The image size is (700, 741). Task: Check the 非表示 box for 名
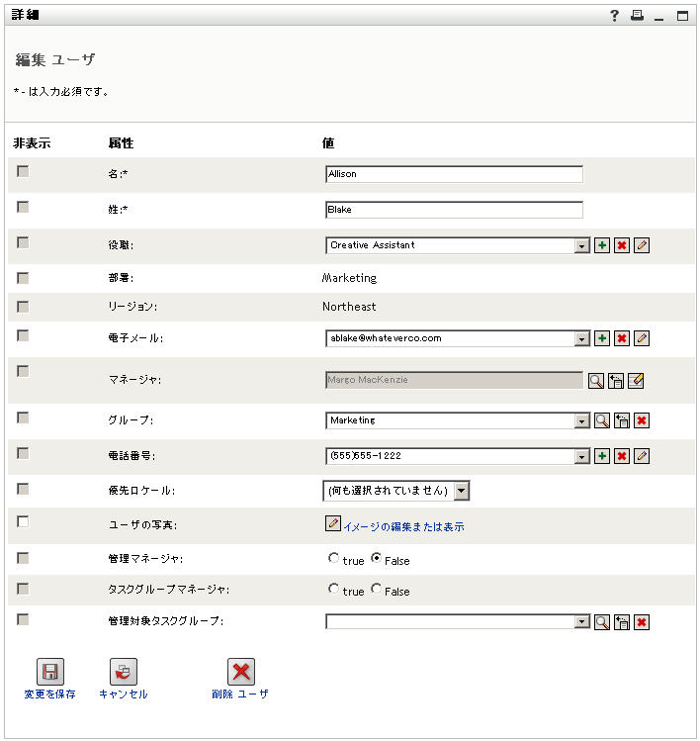pyautogui.click(x=23, y=171)
